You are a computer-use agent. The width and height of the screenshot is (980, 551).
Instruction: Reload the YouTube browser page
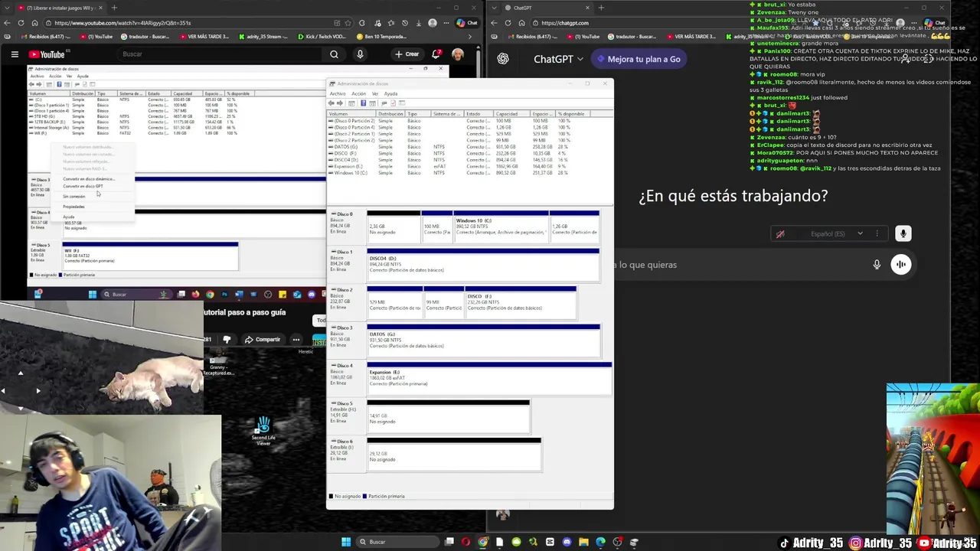tap(21, 23)
